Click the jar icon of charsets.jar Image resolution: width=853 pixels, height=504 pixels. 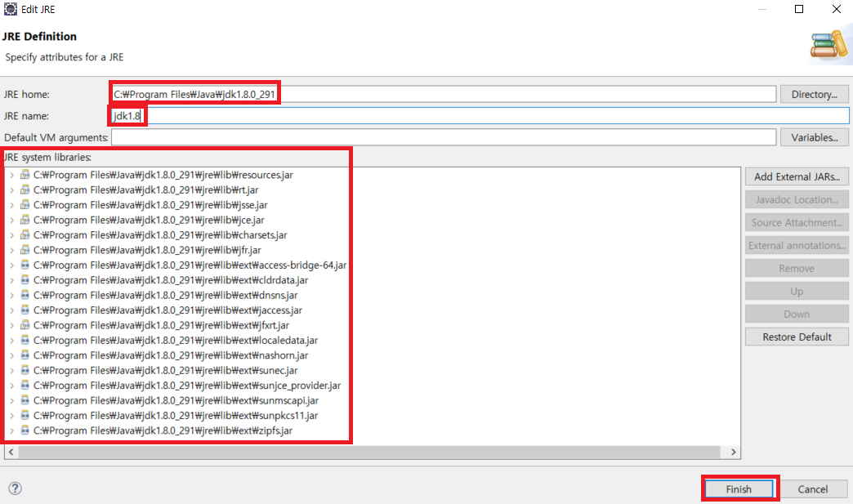(x=25, y=235)
